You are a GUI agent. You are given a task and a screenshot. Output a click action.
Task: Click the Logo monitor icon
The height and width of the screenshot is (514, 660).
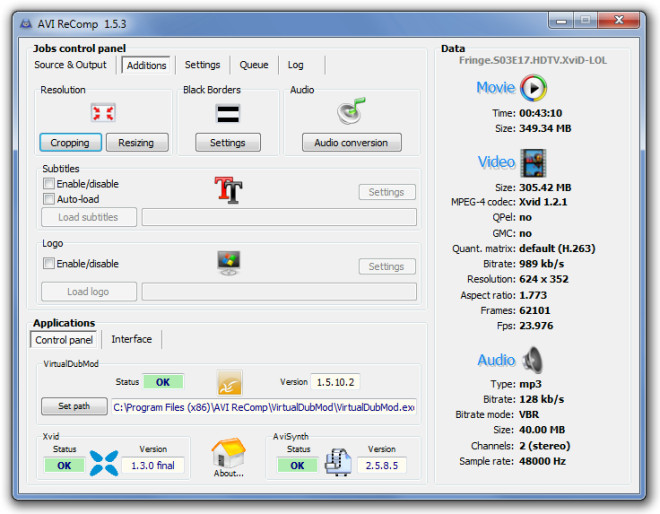point(229,263)
